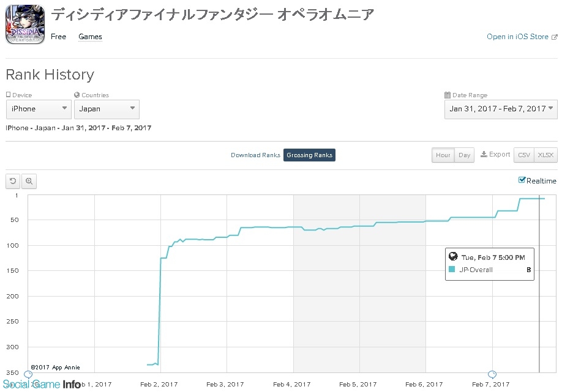Open the iPhone device dropdown
The height and width of the screenshot is (392, 562).
[39, 109]
